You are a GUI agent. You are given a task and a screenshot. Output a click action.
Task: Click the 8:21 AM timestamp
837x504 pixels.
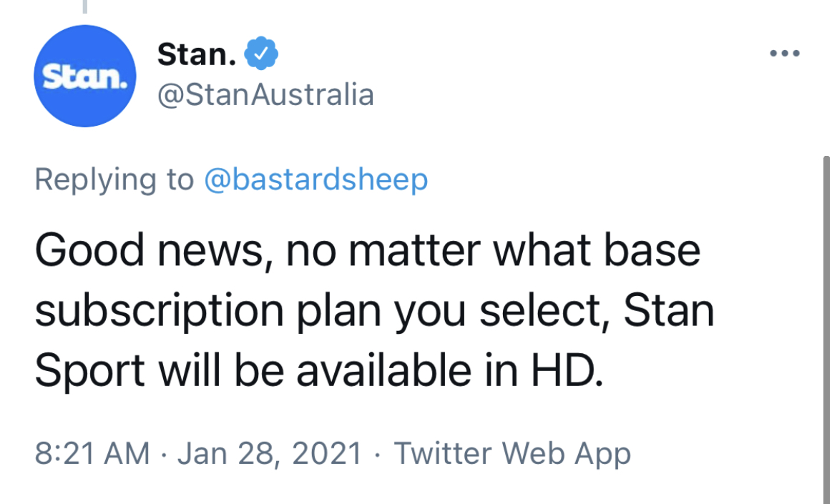pos(92,453)
